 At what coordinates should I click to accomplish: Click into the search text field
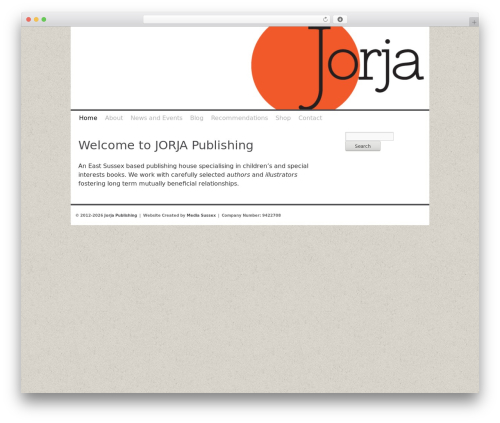click(369, 136)
